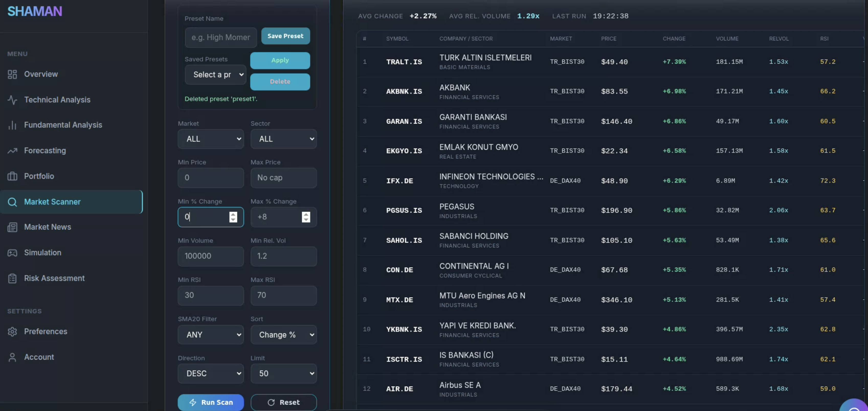The image size is (868, 411).
Task: Click the SYMBOL column header
Action: (x=397, y=39)
